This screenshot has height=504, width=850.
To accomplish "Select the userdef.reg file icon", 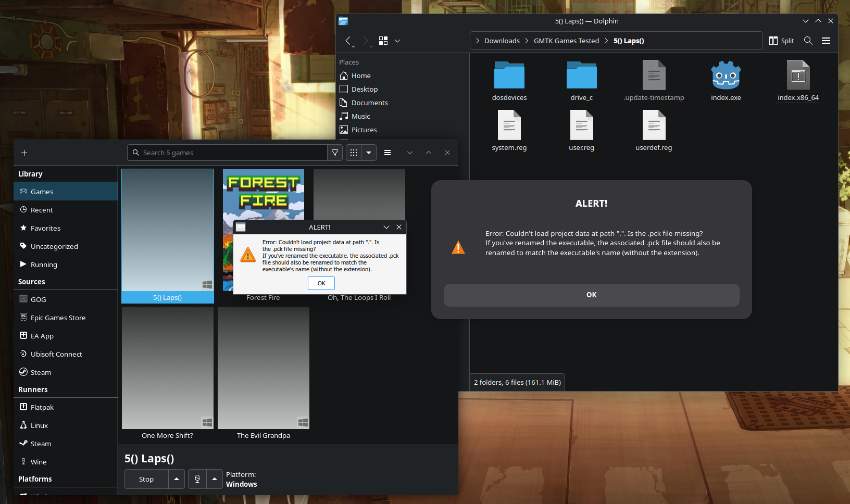I will 654,125.
